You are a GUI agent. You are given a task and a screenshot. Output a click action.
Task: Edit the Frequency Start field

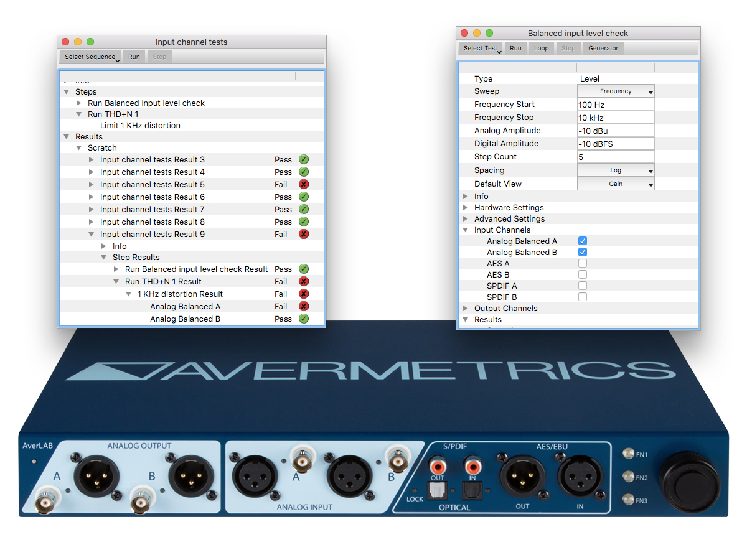[616, 105]
